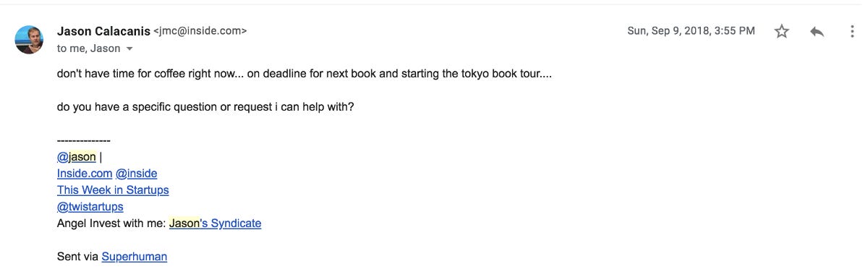
Task: Click the dashed signature separator line
Action: (83, 140)
